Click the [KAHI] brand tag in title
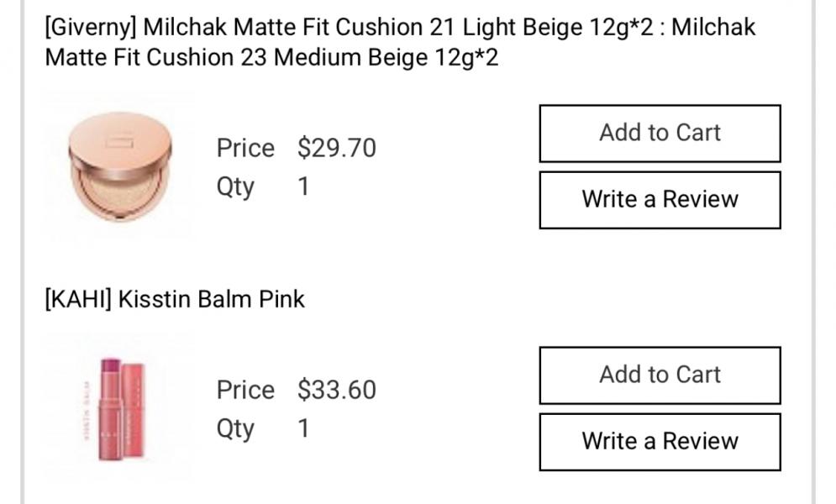This screenshot has width=836, height=504. pos(78,299)
